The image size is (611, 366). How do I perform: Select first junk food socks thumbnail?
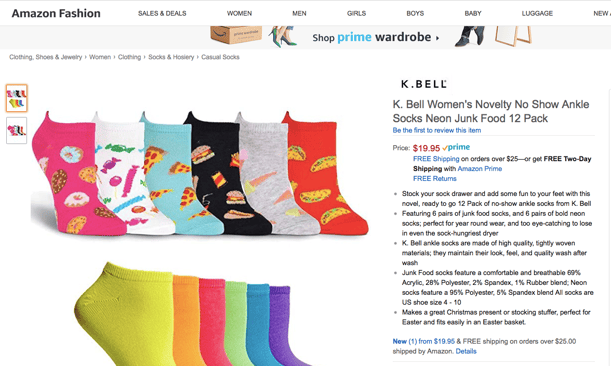click(x=16, y=98)
